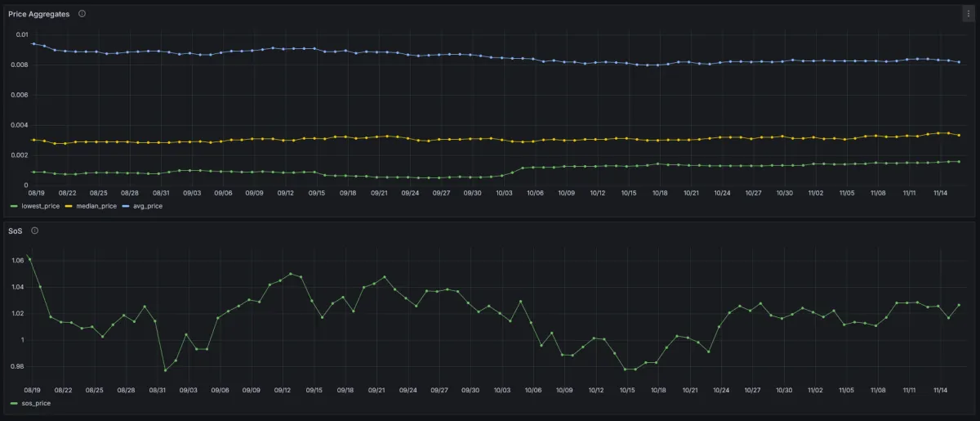
Task: Click the 11/14 date label in SoS panel
Action: 940,391
